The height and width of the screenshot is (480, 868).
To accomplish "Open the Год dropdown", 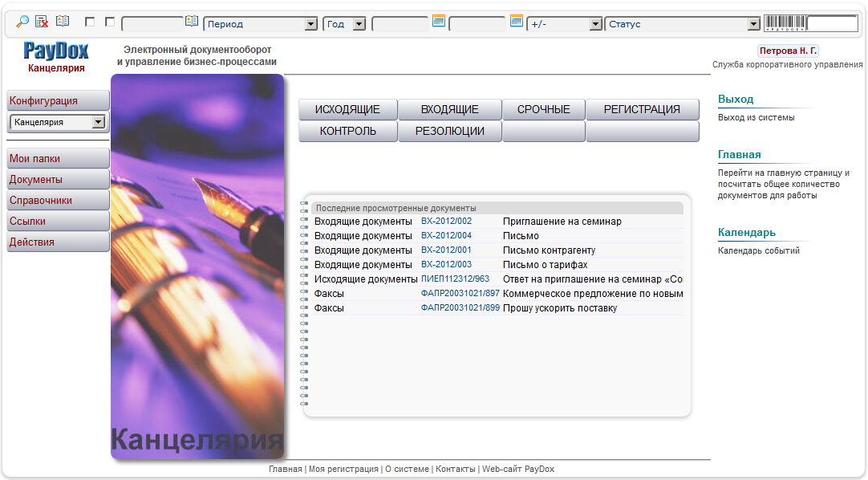I will tap(345, 24).
